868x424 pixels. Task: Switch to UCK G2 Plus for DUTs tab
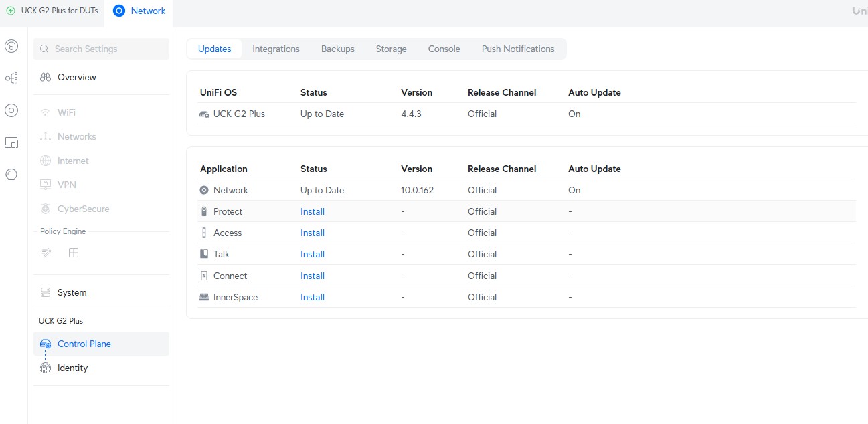click(x=52, y=11)
